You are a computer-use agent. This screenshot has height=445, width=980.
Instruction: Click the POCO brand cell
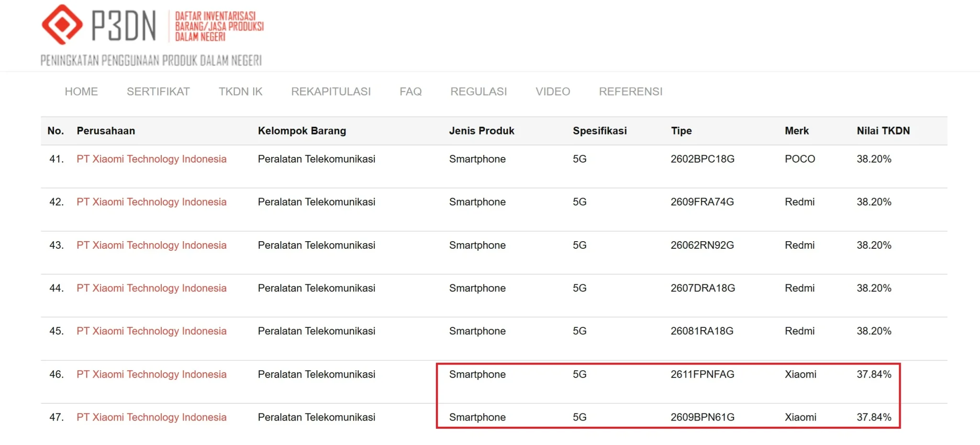[x=800, y=159]
